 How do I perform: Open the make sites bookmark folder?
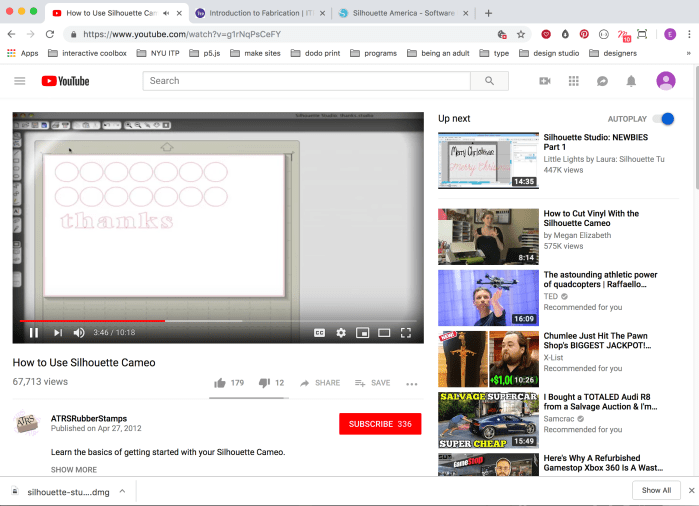255,53
